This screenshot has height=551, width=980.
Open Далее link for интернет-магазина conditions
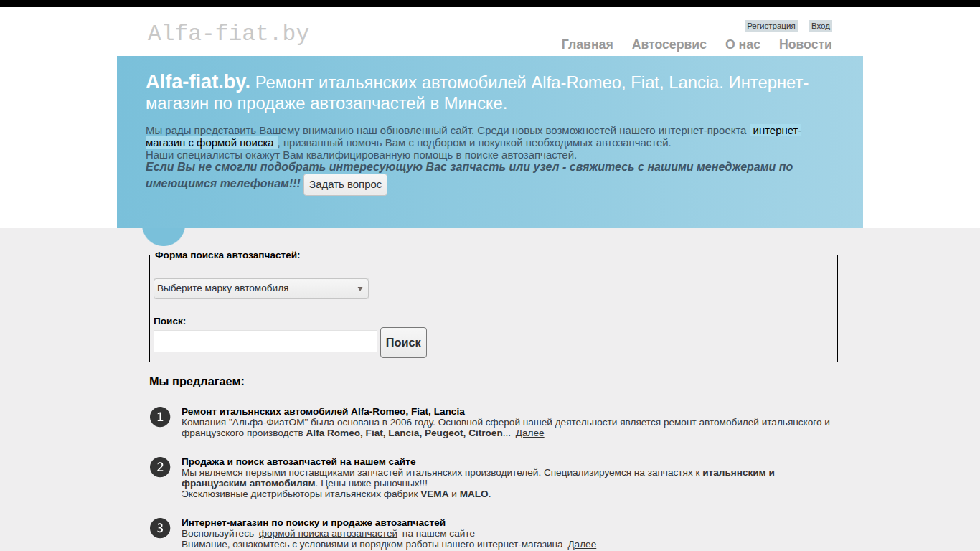click(582, 545)
